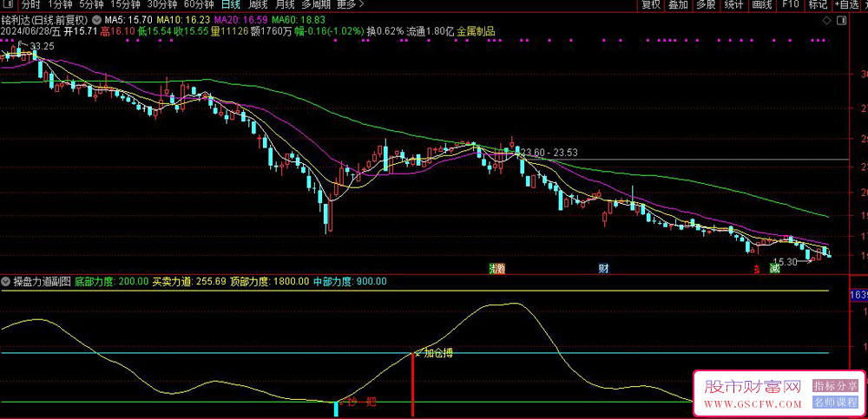Click the 23.60 - 23.53 gap label
The image size is (868, 419).
point(549,153)
